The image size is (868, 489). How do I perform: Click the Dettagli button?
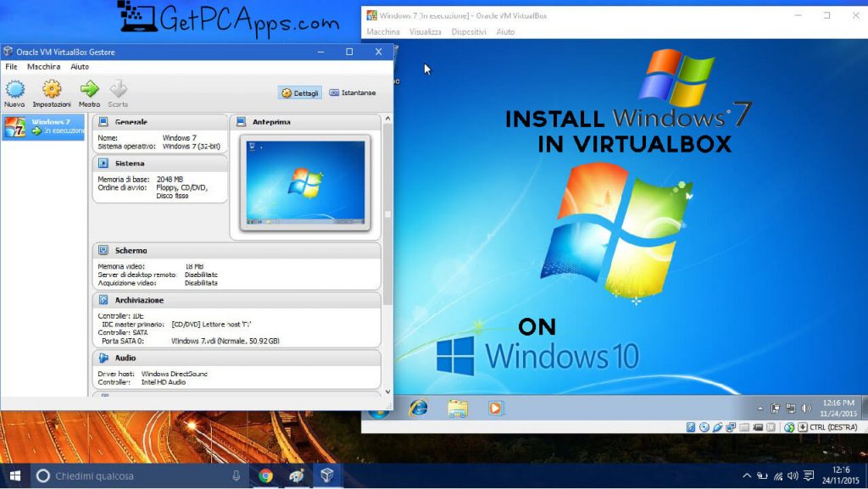[299, 92]
